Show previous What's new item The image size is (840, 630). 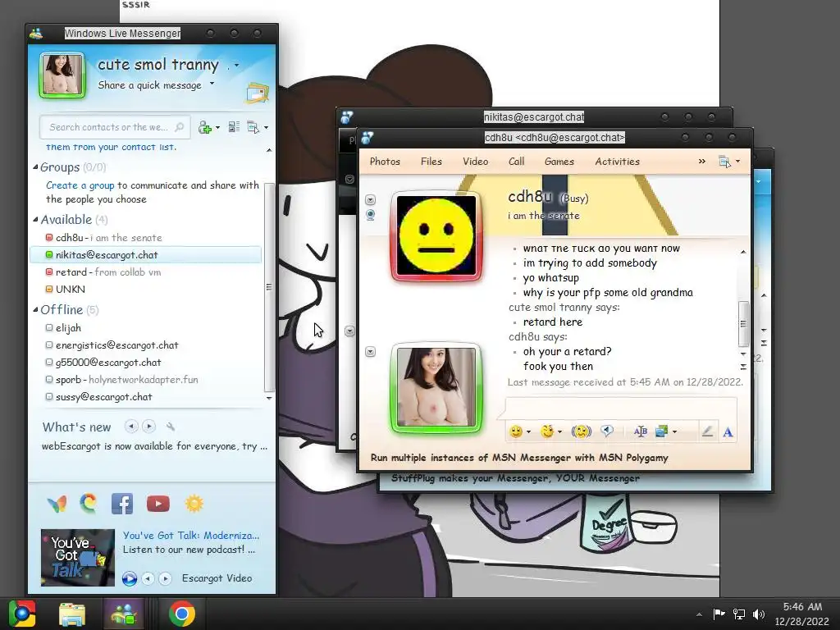(x=130, y=427)
